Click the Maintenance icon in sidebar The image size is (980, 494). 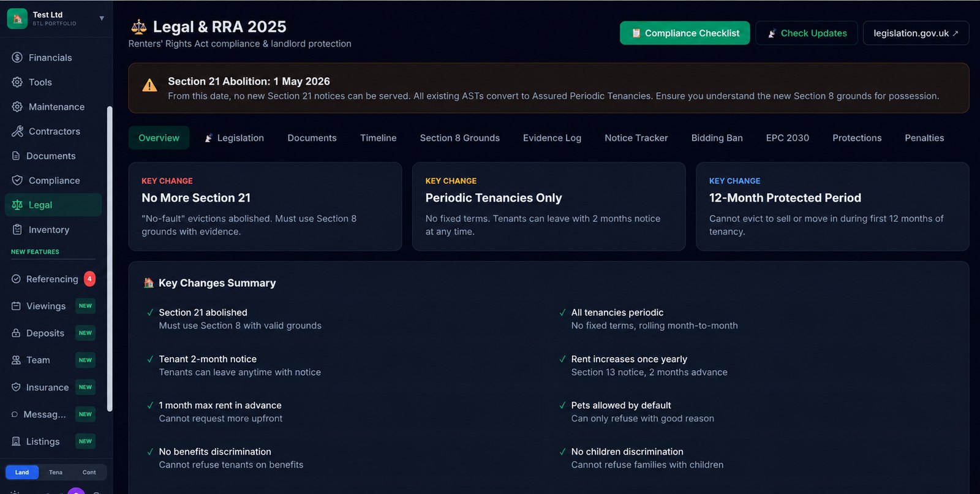[x=17, y=107]
